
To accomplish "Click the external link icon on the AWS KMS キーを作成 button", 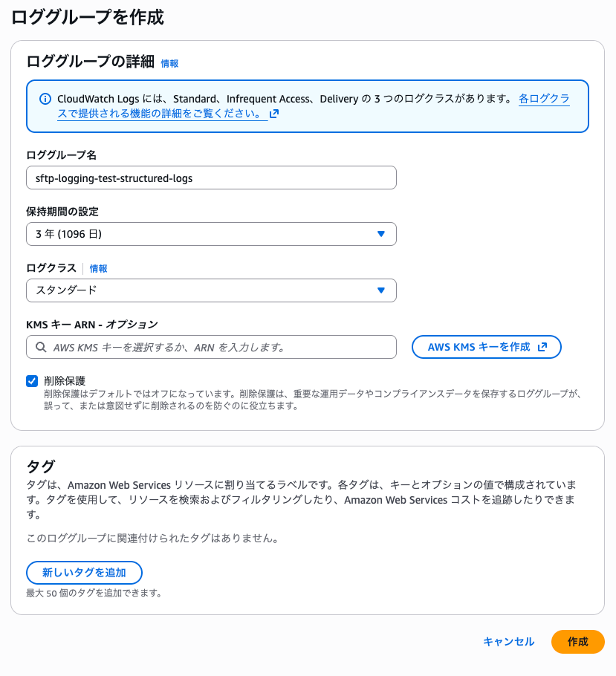I will pos(542,347).
